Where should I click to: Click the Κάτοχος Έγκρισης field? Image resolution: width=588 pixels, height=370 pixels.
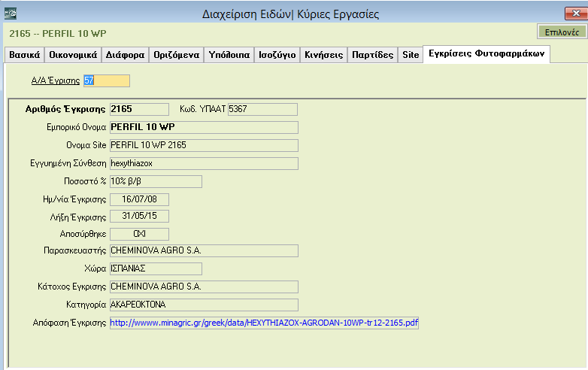coord(204,287)
